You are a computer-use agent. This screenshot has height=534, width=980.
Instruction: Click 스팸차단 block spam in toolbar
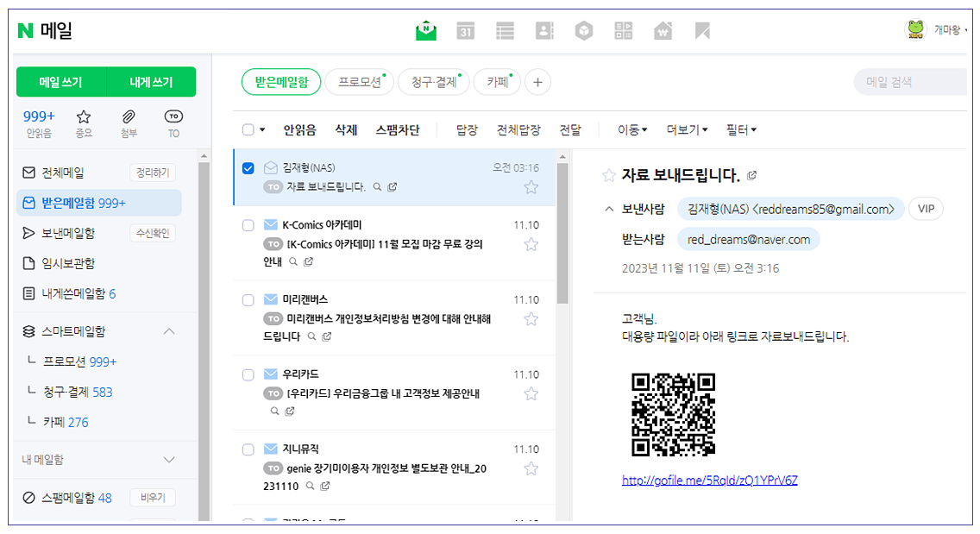398,130
